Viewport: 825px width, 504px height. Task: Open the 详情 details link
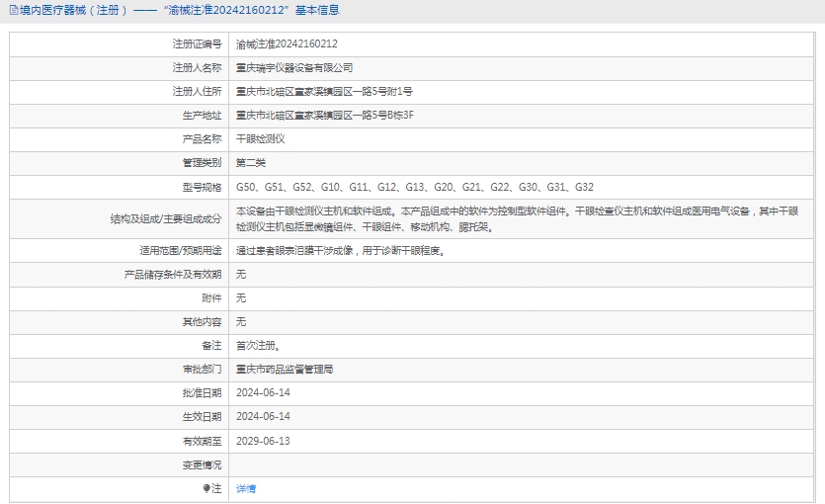(x=246, y=488)
